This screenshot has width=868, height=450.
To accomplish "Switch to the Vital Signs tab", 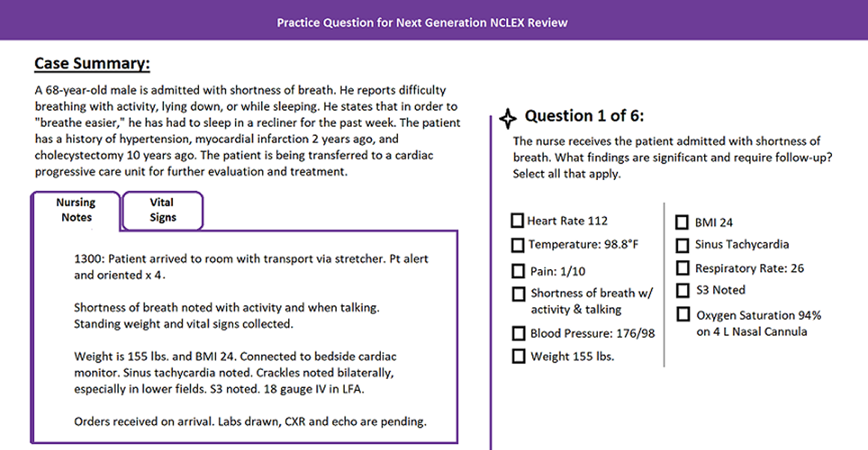I will [x=162, y=210].
